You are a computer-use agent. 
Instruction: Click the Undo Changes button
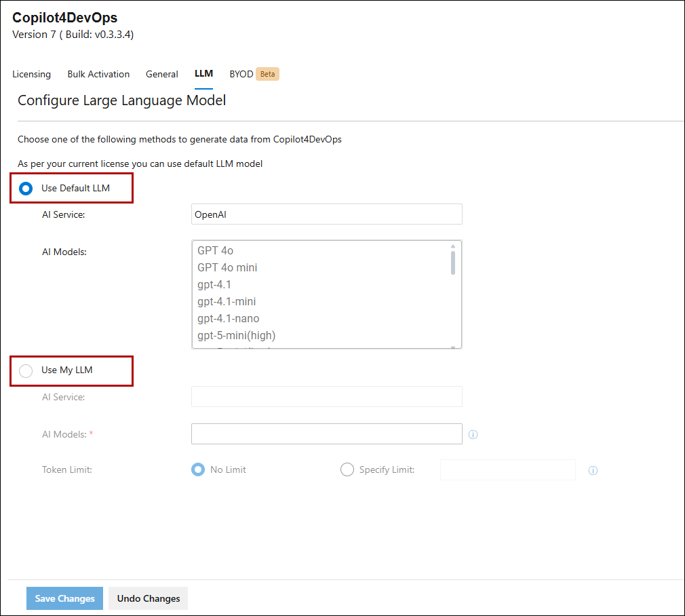[149, 598]
